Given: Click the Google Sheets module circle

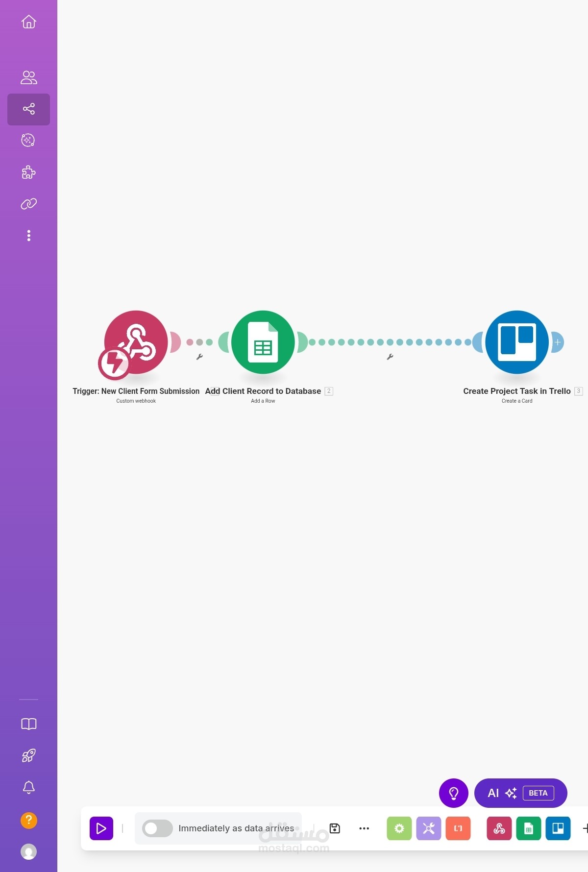Looking at the screenshot, I should (x=263, y=342).
